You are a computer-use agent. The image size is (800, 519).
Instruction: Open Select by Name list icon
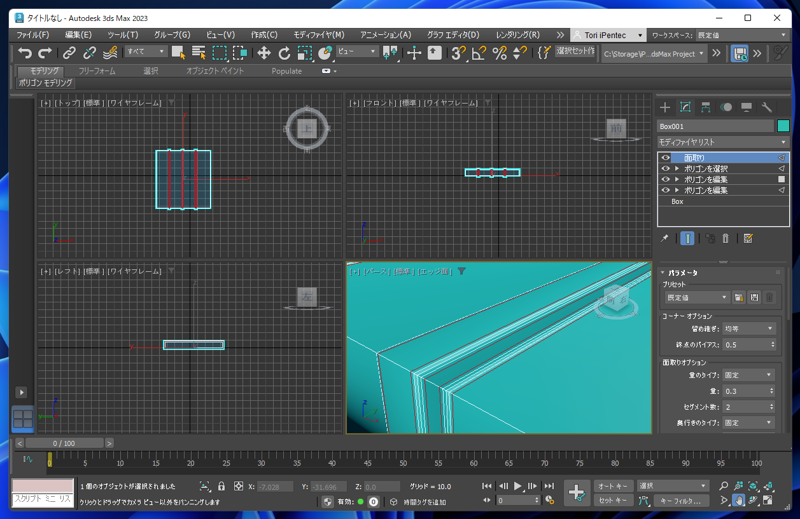click(x=198, y=53)
